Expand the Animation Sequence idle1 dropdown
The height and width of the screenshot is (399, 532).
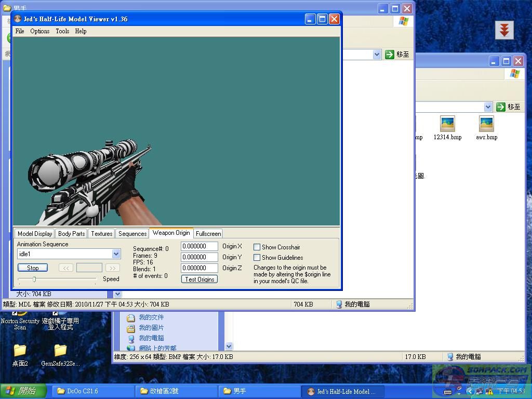pos(116,254)
